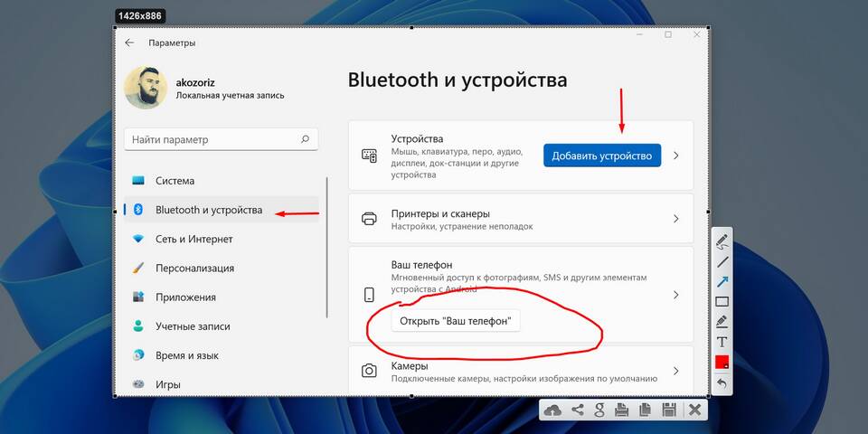Click the keyboard Устройства icon
868x434 pixels.
tap(369, 156)
